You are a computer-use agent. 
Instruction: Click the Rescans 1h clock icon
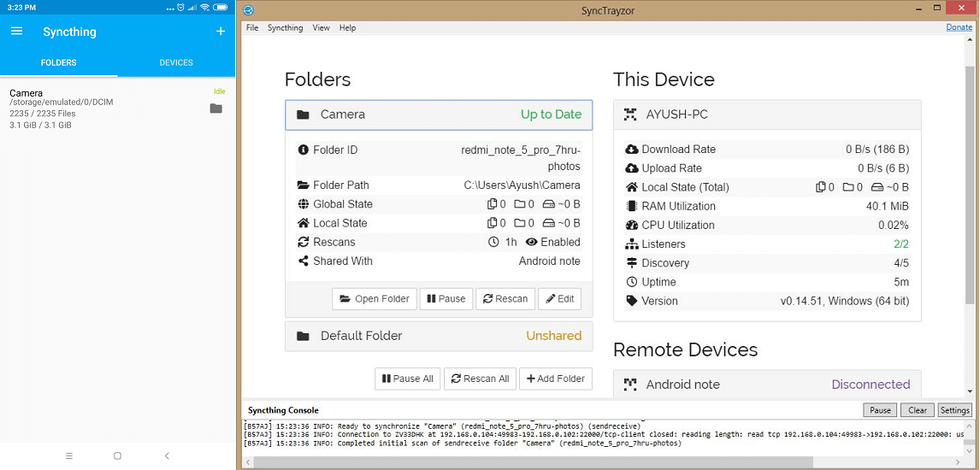(493, 242)
